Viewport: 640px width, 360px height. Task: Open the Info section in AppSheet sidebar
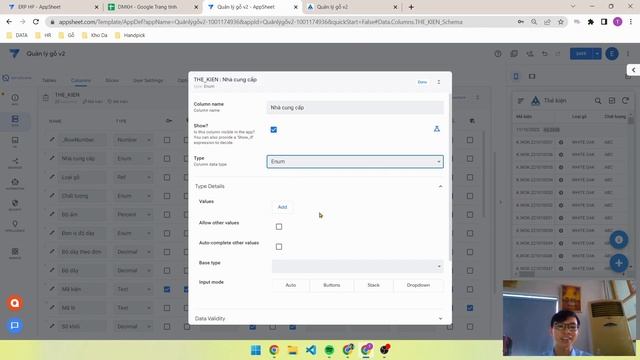click(15, 98)
